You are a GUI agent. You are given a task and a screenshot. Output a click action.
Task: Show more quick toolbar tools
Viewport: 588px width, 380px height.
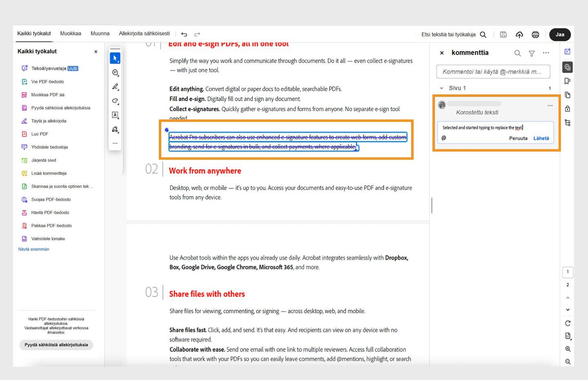[115, 143]
